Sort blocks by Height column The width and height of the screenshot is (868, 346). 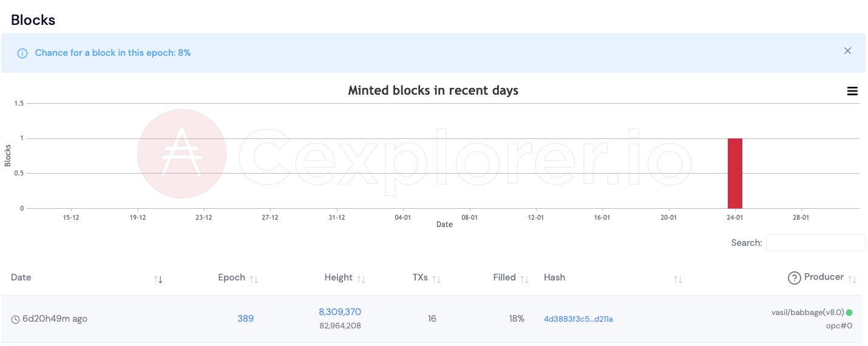click(361, 279)
